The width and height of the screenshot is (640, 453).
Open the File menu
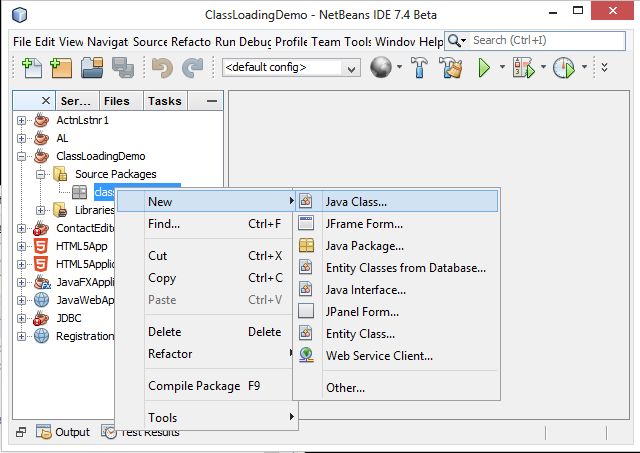(22, 42)
